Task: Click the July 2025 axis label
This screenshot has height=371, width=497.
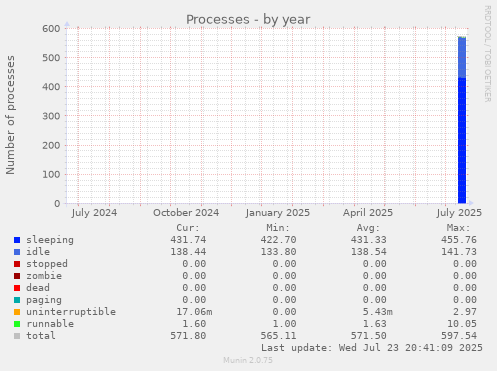Action: 459,213
